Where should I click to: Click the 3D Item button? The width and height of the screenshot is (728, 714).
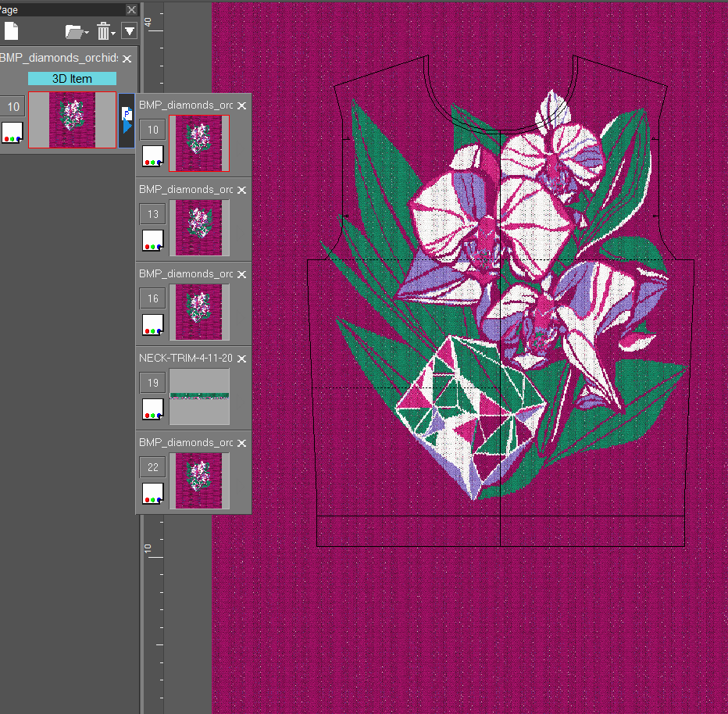coord(72,78)
